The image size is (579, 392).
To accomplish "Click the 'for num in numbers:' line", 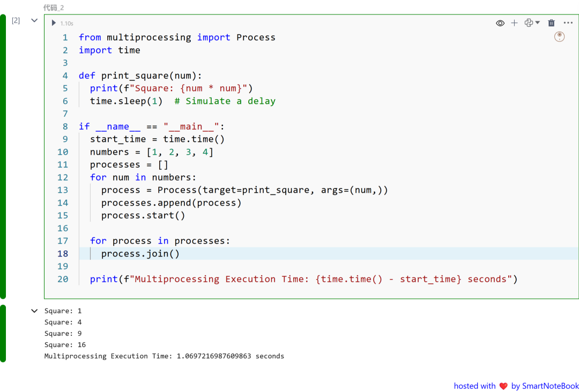I will [x=143, y=177].
